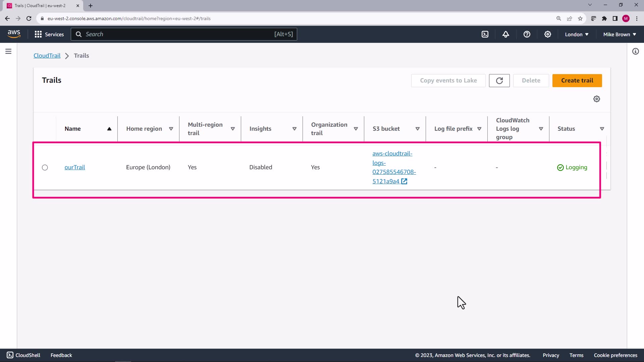
Task: Go to CloudTrail breadcrumb link
Action: coord(47,56)
